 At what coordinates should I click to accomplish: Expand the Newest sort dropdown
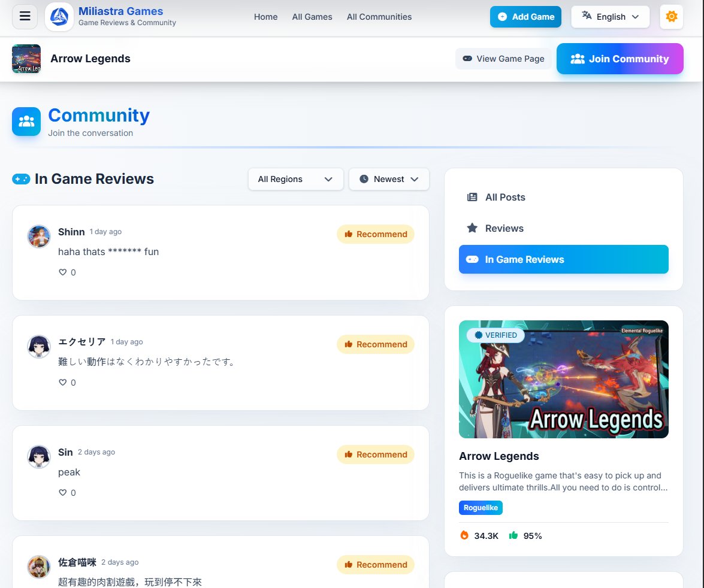(389, 179)
